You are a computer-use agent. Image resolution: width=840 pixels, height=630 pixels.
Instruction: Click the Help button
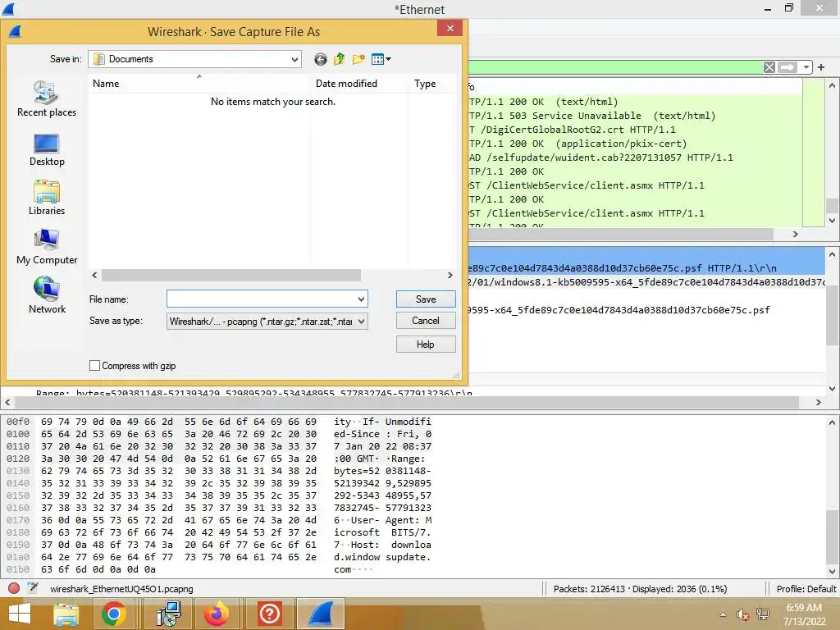tap(426, 344)
